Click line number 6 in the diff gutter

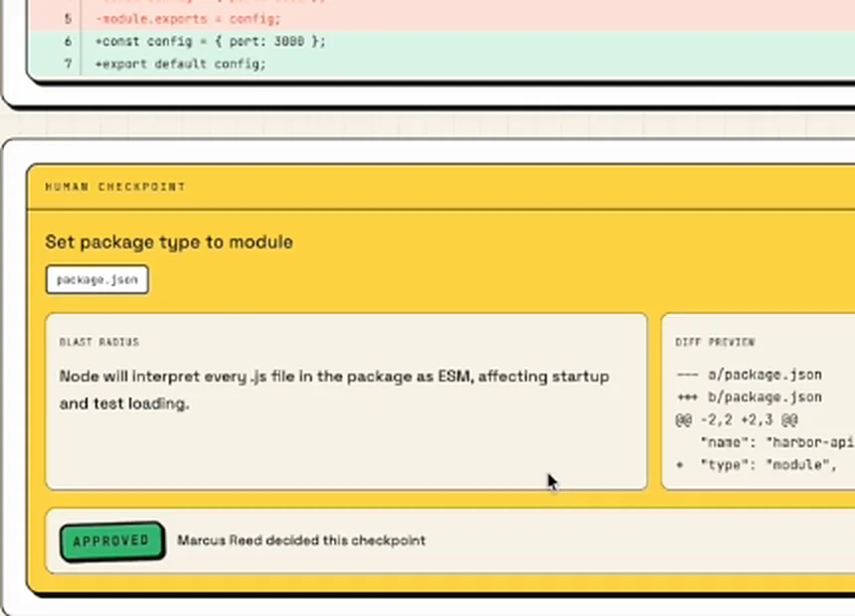(68, 42)
